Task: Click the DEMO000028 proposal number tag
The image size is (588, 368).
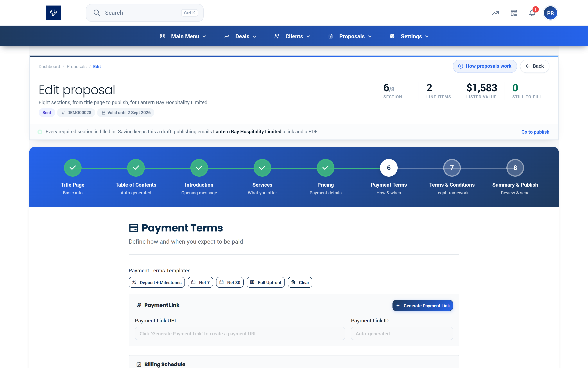Action: pyautogui.click(x=76, y=113)
